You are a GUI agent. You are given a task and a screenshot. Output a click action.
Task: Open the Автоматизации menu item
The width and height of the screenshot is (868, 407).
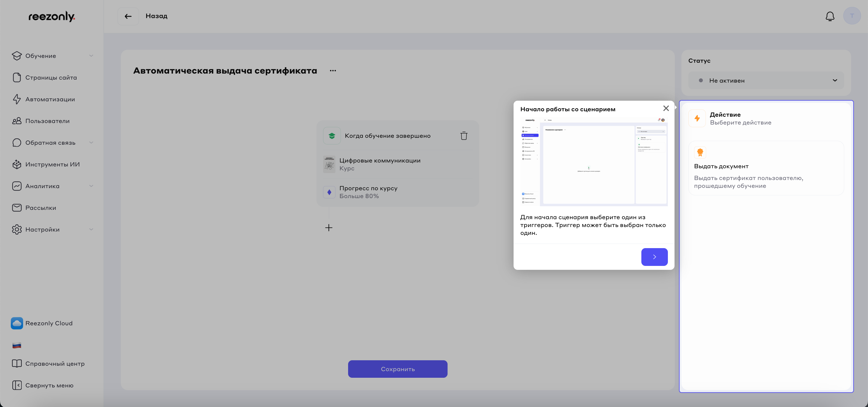coord(50,99)
